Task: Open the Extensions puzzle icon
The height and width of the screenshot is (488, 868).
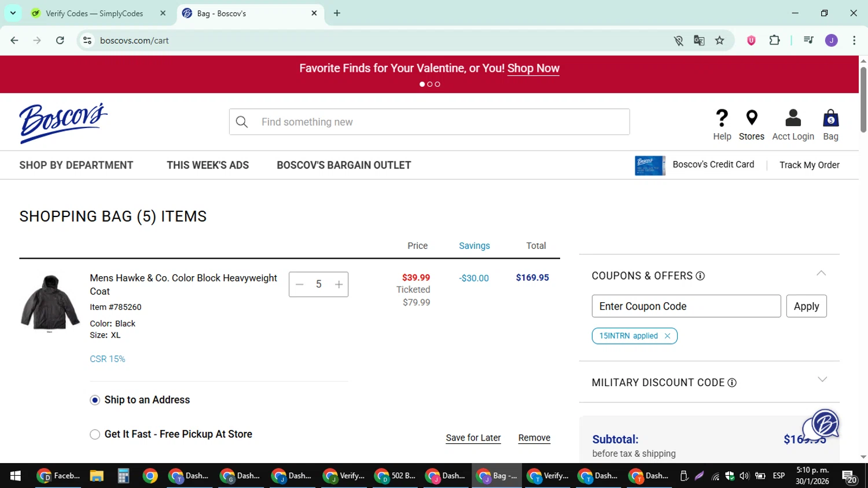Action: (x=774, y=41)
